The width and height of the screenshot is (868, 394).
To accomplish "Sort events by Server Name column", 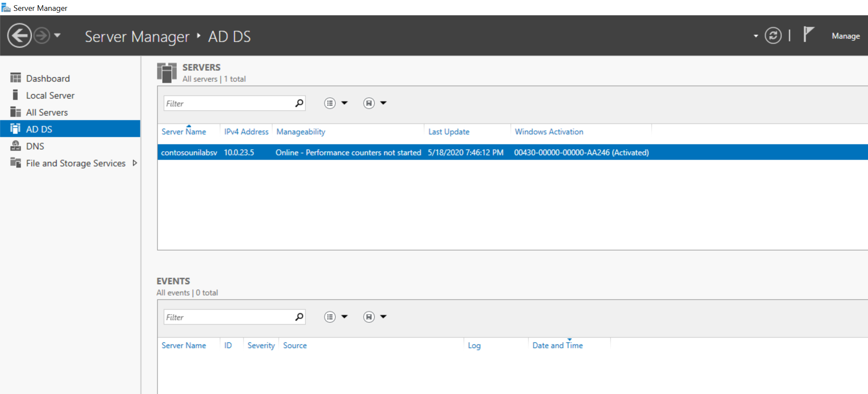I will click(x=184, y=345).
